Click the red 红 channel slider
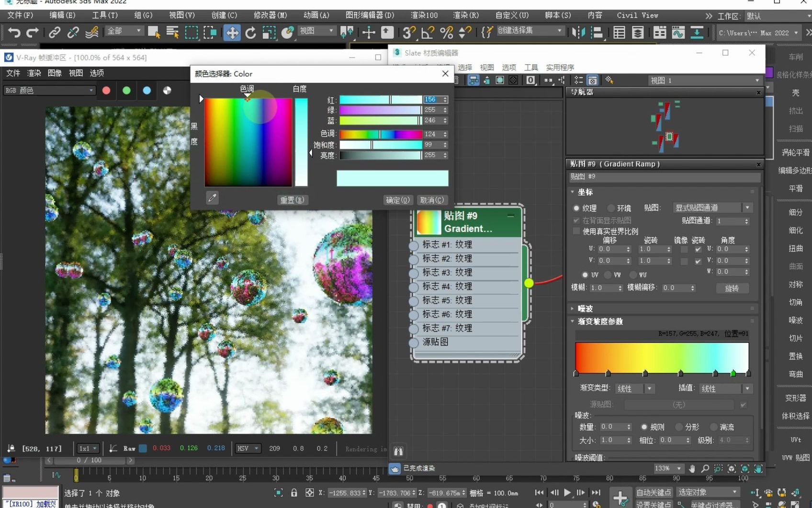 click(x=381, y=100)
